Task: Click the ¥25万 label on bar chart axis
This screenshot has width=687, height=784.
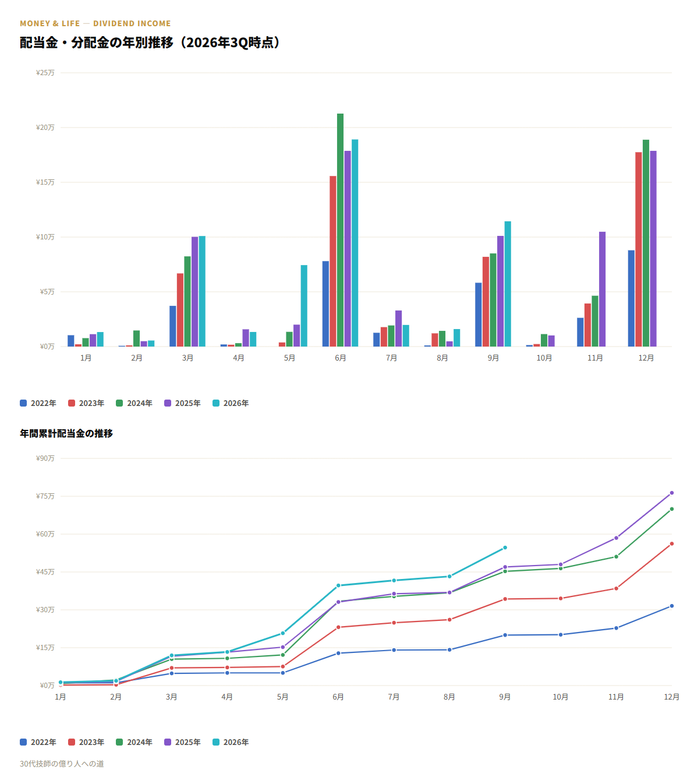Action: (x=45, y=73)
